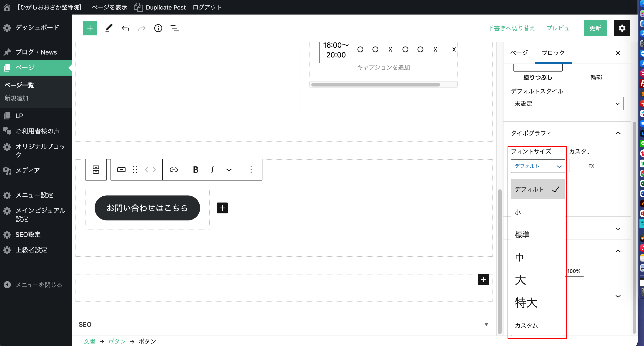Click the link icon in block toolbar
Screen dimensions: 644x346
point(174,170)
